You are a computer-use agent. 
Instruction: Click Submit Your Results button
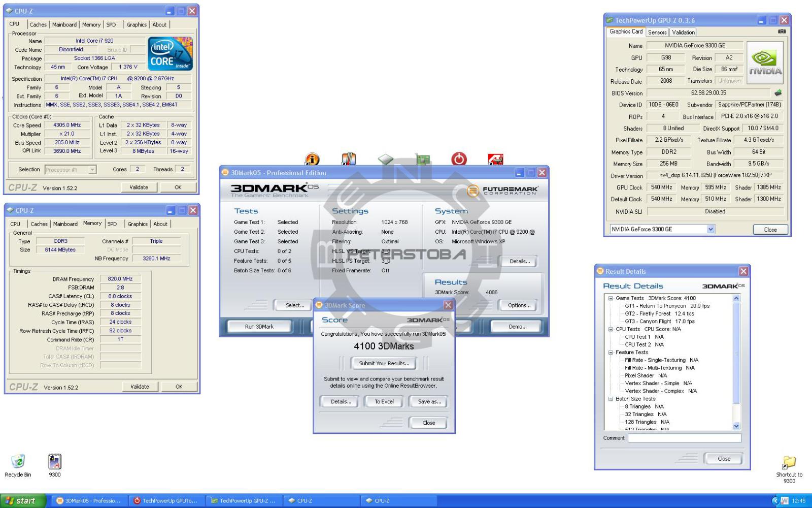pos(384,363)
